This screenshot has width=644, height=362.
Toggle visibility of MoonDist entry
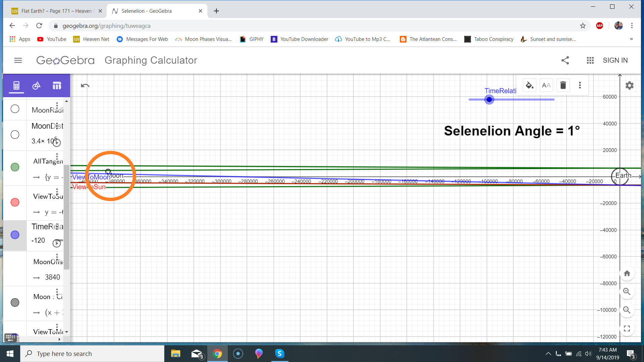(15, 134)
